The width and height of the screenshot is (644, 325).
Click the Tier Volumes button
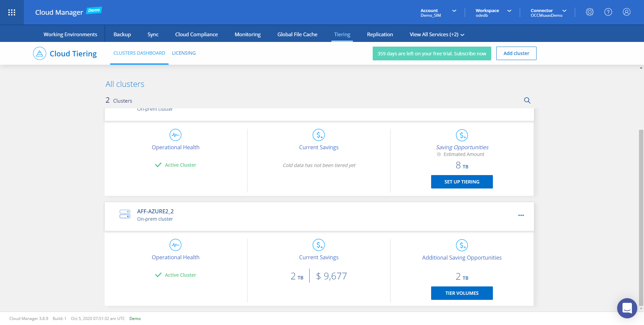[x=462, y=293]
